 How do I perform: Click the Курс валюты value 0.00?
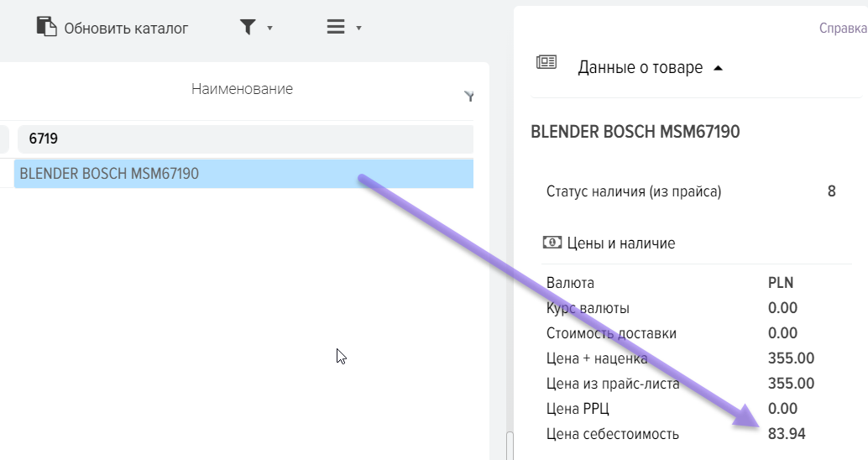[782, 308]
